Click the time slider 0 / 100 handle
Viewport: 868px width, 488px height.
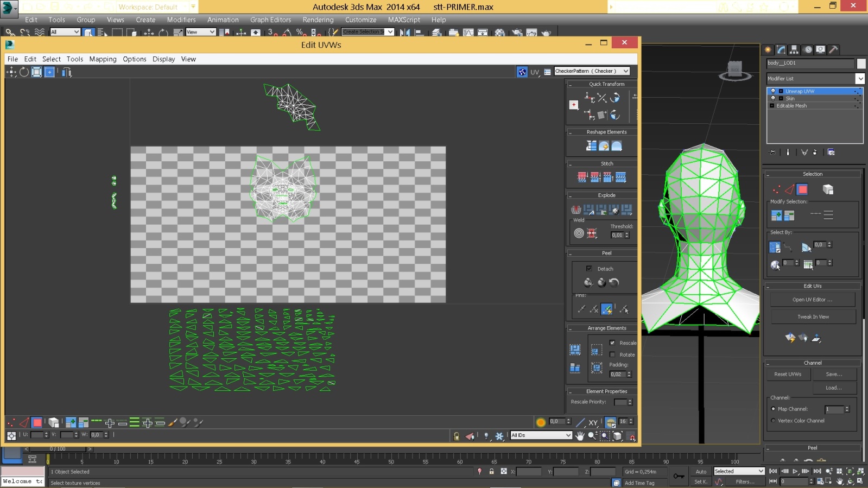pos(58,449)
